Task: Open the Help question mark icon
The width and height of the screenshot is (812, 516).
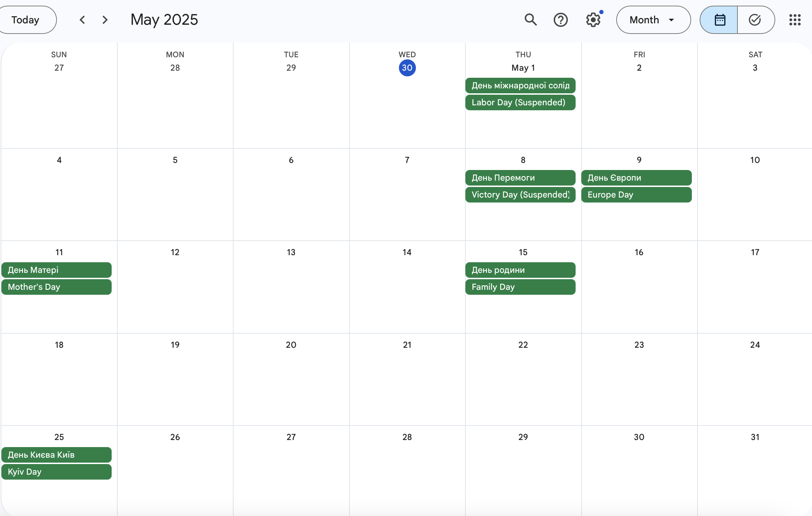Action: (560, 20)
